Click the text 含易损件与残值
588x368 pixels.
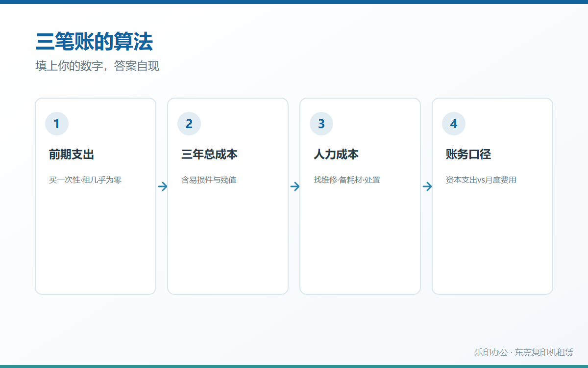pyautogui.click(x=209, y=180)
